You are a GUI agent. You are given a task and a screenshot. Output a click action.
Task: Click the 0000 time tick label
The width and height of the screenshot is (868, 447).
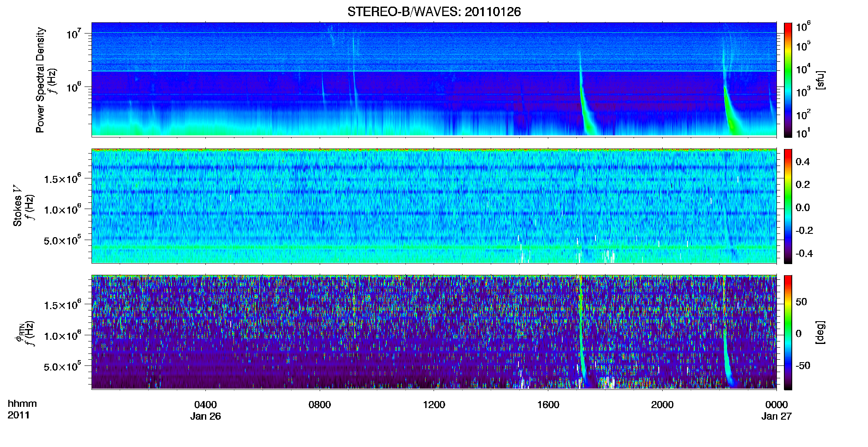[776, 404]
